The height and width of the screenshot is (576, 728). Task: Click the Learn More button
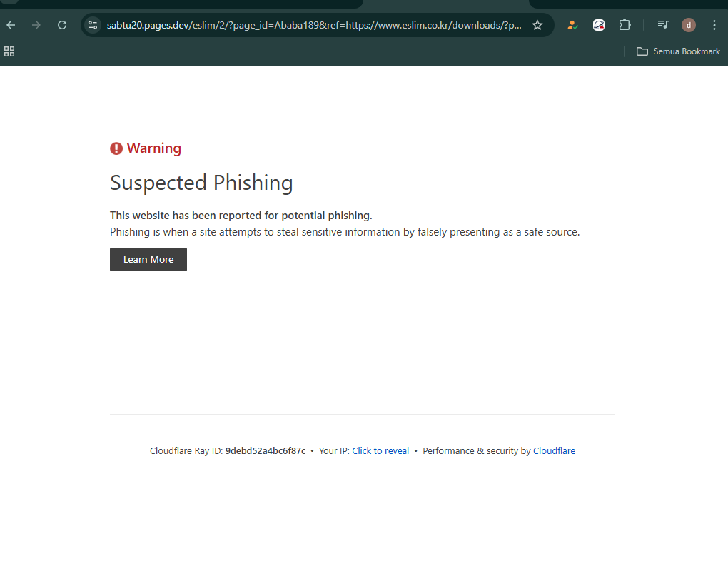[x=148, y=260]
